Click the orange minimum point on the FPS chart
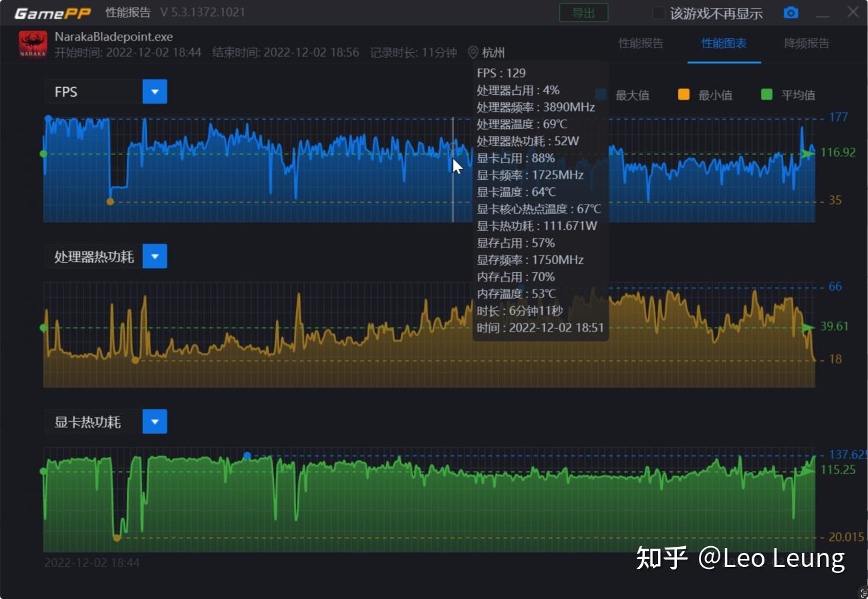 pyautogui.click(x=111, y=201)
